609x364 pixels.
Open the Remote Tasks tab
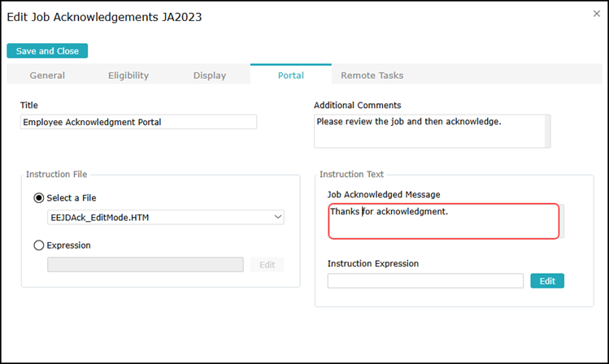(x=372, y=76)
